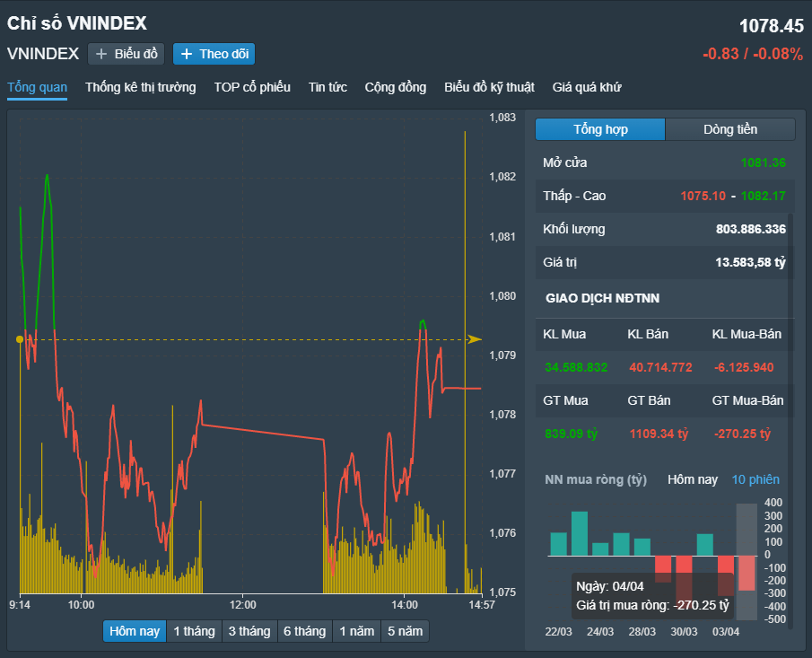Switch to the Tổng quan tab
This screenshot has width=812, height=658.
(38, 87)
